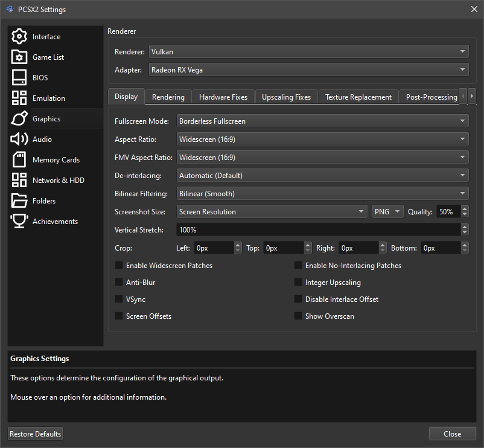484x448 pixels.
Task: Click the Close button
Action: (x=452, y=434)
